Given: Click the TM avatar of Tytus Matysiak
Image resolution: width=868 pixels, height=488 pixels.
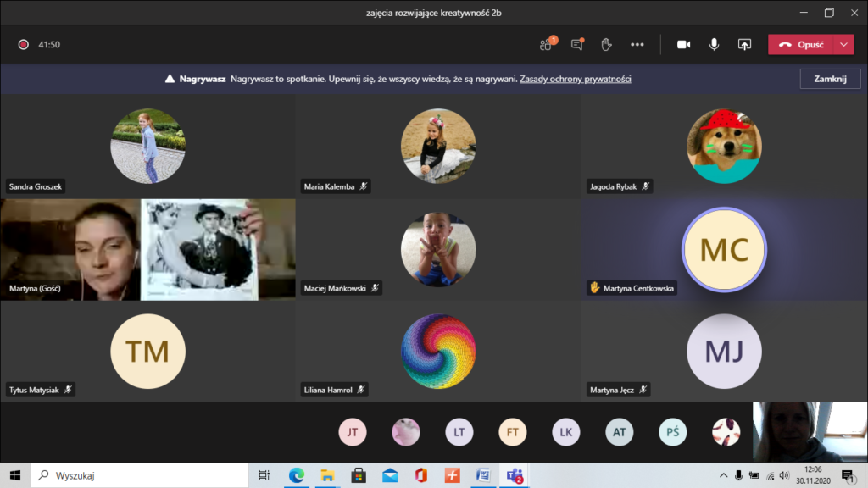Looking at the screenshot, I should point(147,352).
